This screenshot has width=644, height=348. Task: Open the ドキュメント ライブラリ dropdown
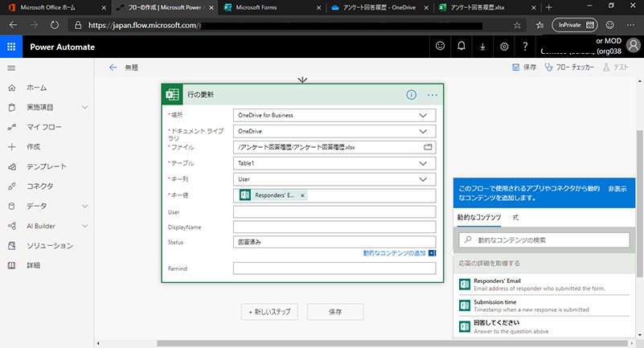(x=334, y=131)
